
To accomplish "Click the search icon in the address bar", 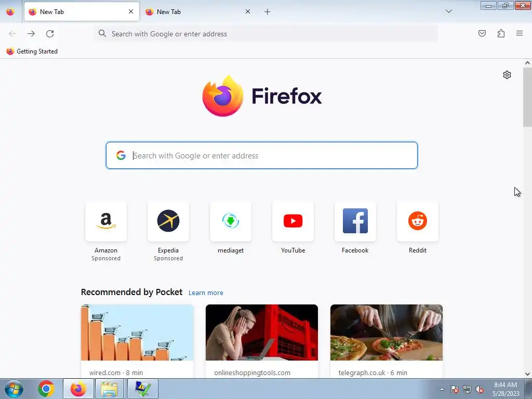I will tap(102, 33).
